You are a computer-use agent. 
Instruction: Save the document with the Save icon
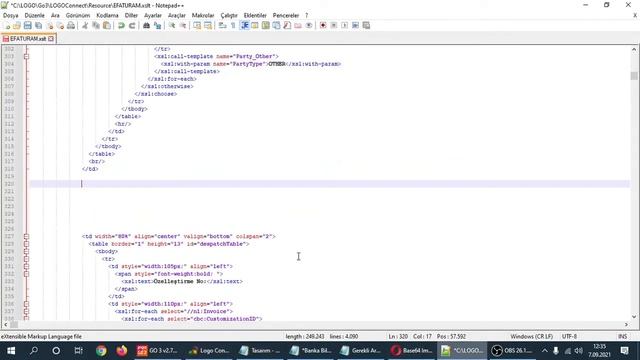coord(27,26)
